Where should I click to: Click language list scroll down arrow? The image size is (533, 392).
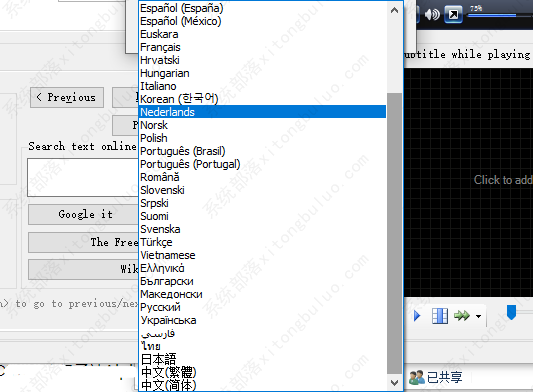click(x=394, y=383)
